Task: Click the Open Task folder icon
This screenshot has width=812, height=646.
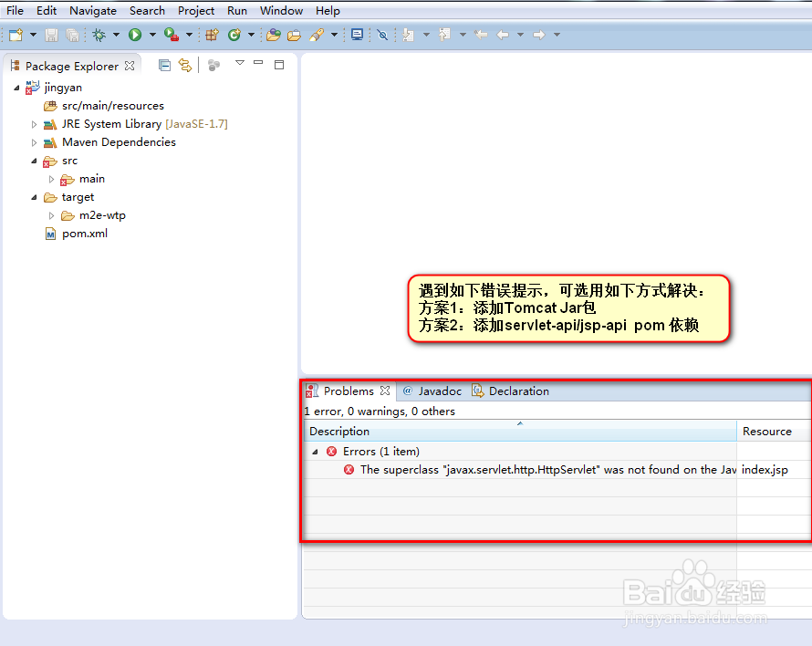Action: coord(294,35)
